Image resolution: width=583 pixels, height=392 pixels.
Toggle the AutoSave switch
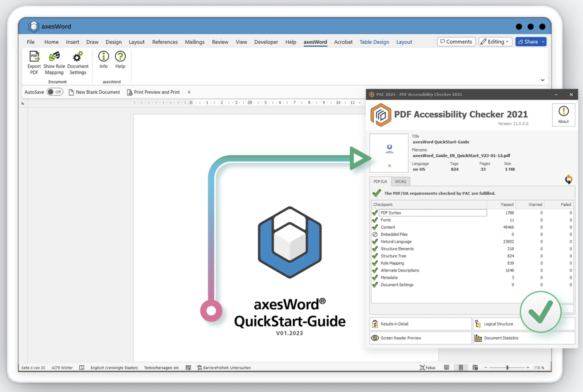coord(55,92)
